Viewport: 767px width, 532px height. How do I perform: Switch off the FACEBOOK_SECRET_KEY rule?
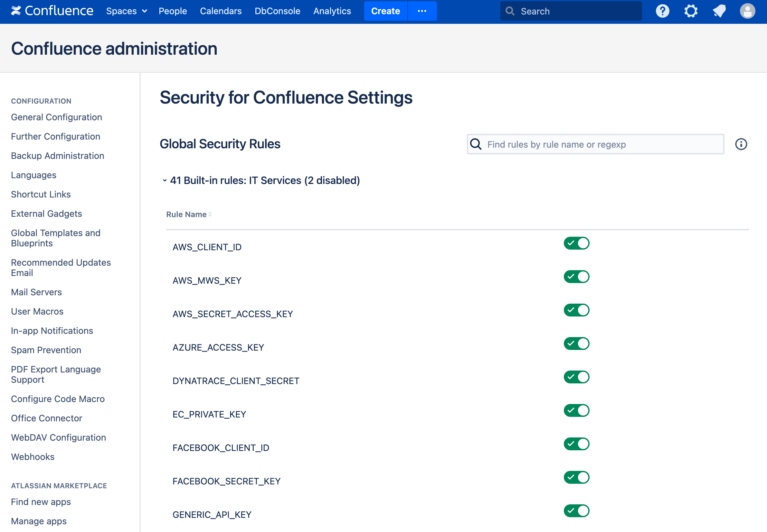point(576,477)
